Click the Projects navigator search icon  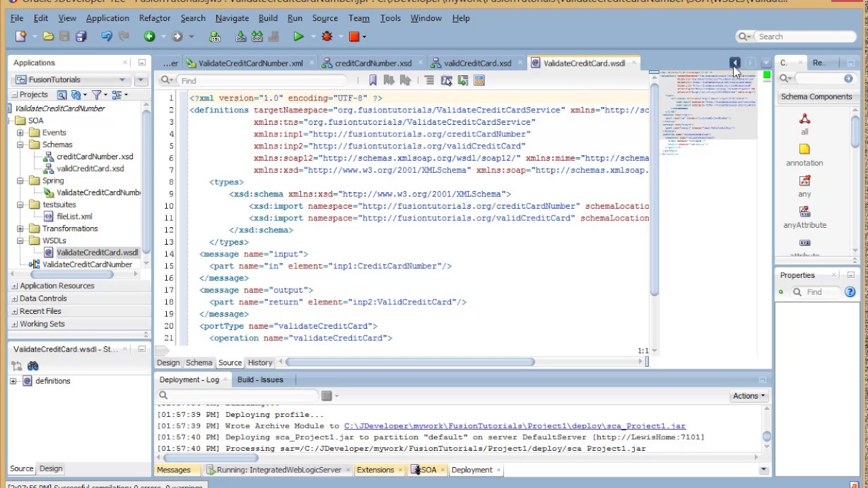tap(62, 95)
